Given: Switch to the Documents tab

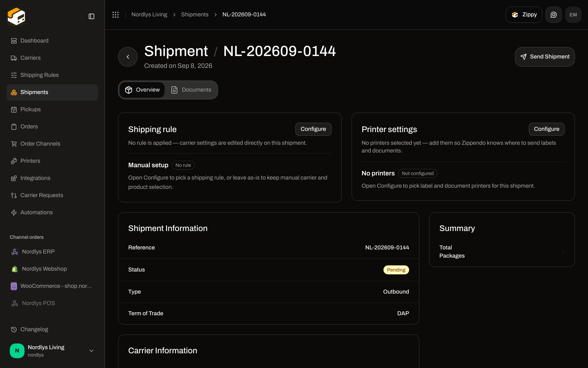Looking at the screenshot, I should 191,90.
